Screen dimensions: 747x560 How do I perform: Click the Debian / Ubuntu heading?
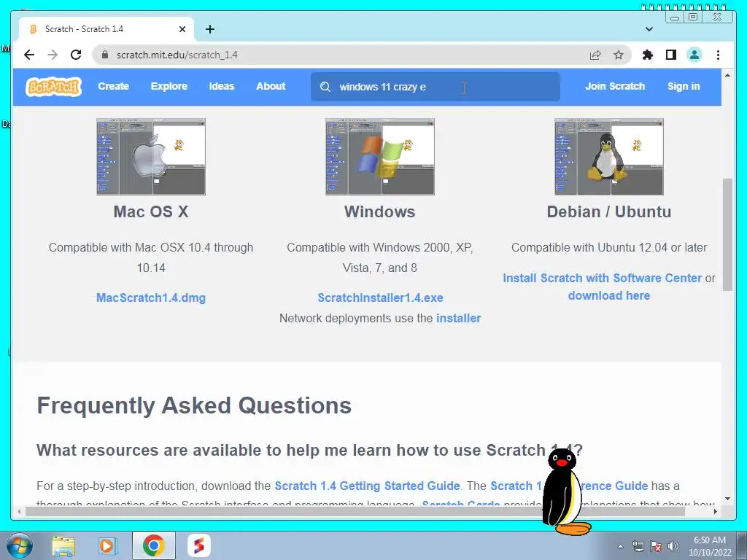(609, 212)
